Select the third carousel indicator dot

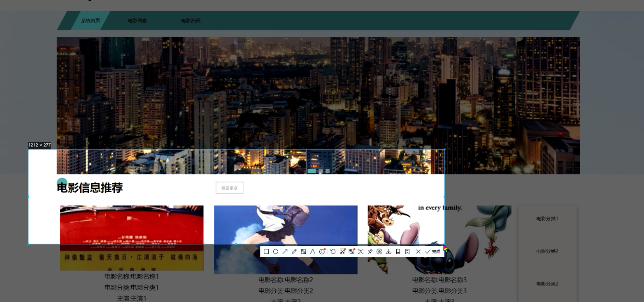coord(328,171)
